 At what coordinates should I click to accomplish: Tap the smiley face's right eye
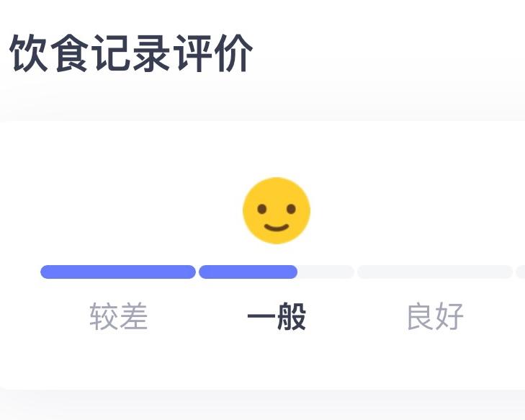pyautogui.click(x=290, y=210)
